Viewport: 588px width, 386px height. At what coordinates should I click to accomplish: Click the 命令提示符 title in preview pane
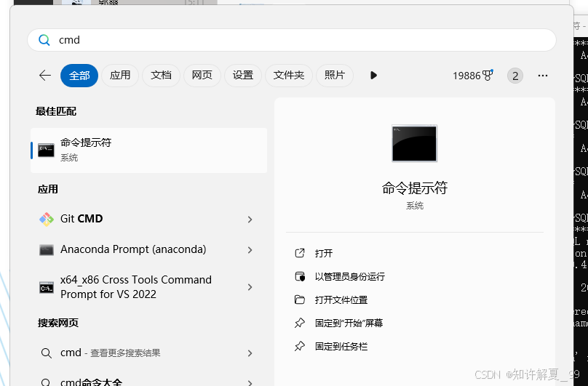click(x=414, y=188)
